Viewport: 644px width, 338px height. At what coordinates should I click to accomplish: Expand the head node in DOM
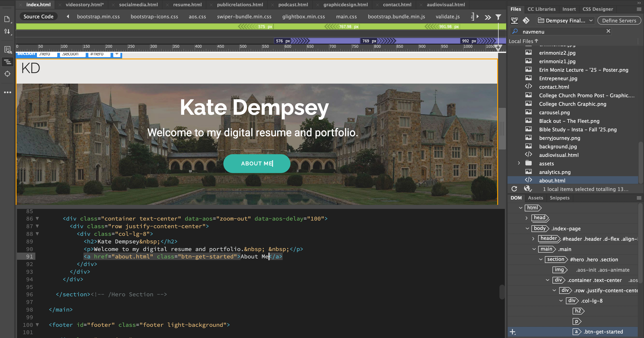tap(527, 218)
